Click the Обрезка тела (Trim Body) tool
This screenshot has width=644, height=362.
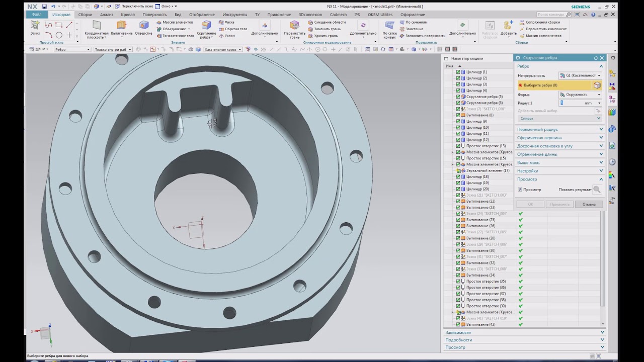tap(232, 29)
